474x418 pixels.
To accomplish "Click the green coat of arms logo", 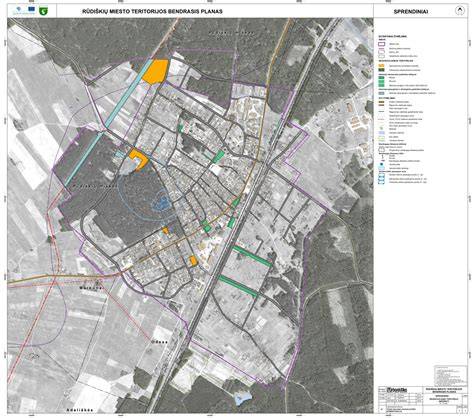I will tap(43, 11).
